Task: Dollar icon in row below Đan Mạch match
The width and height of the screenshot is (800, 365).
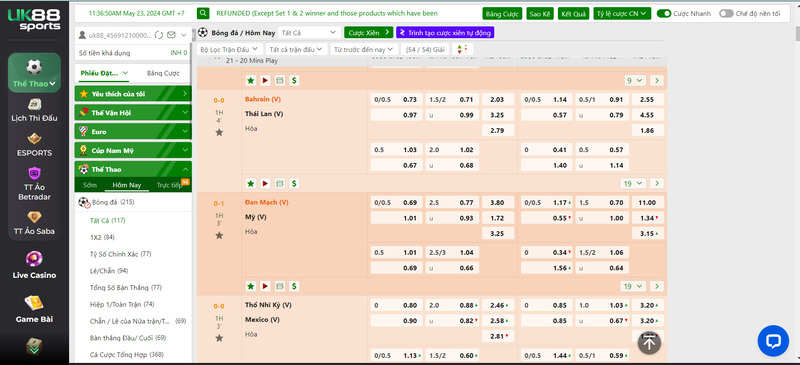Action: 294,286
